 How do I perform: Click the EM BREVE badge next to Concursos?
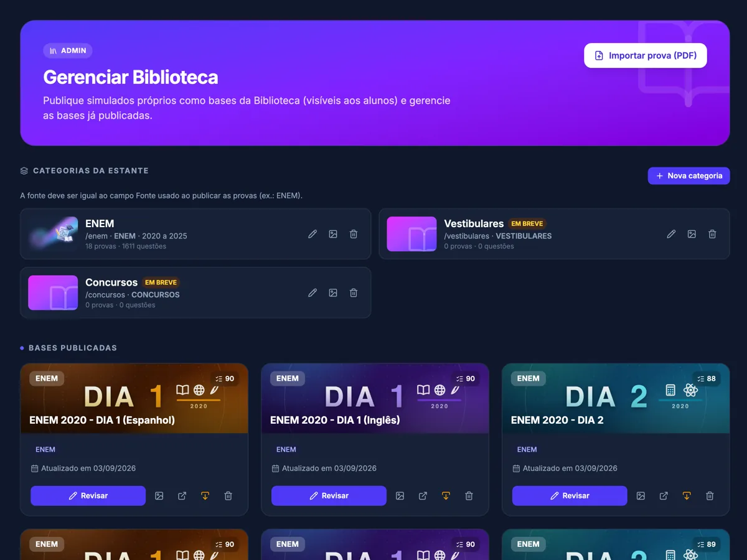pos(161,282)
